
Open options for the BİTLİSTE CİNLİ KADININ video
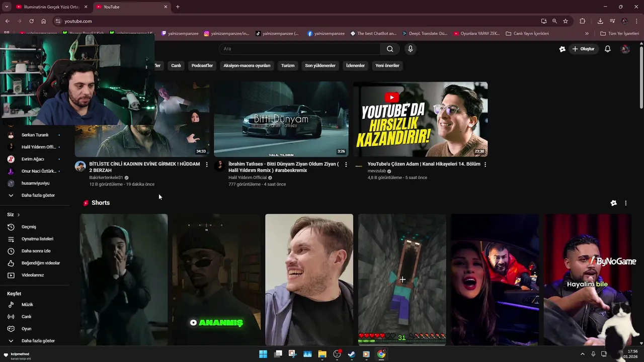pyautogui.click(x=207, y=164)
